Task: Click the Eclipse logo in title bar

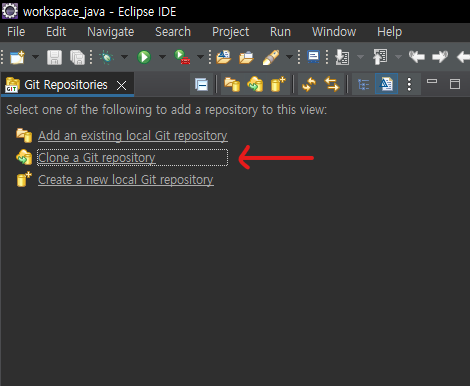Action: pyautogui.click(x=10, y=11)
